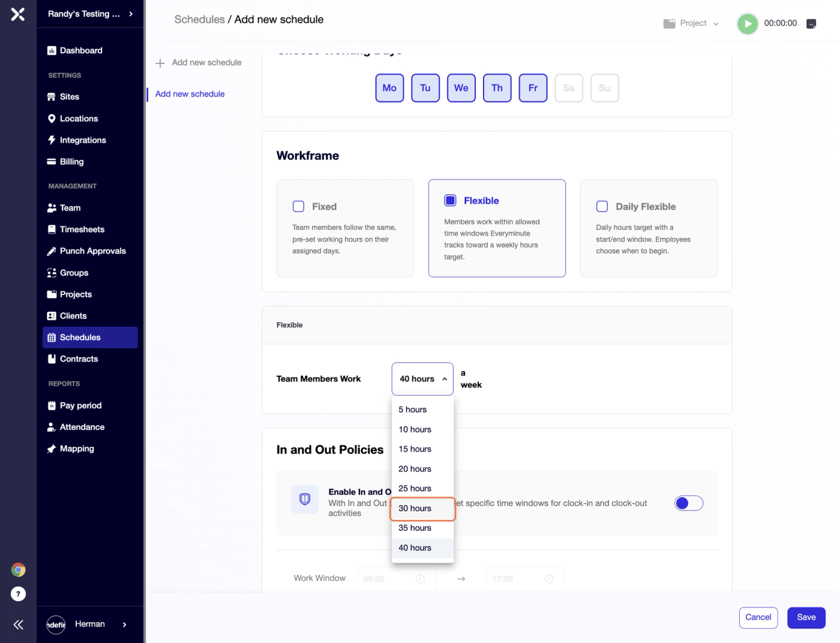
Task: Click the Punch Approvals stamp icon
Action: pos(52,251)
